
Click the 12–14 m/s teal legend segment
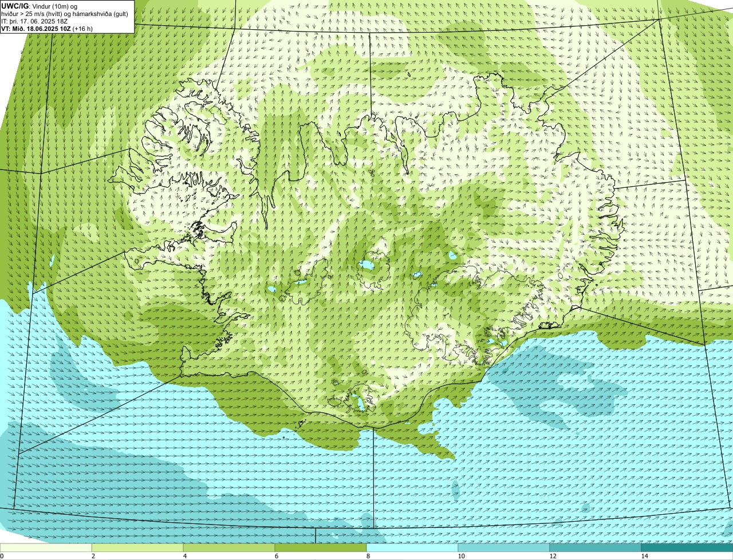coord(596,547)
